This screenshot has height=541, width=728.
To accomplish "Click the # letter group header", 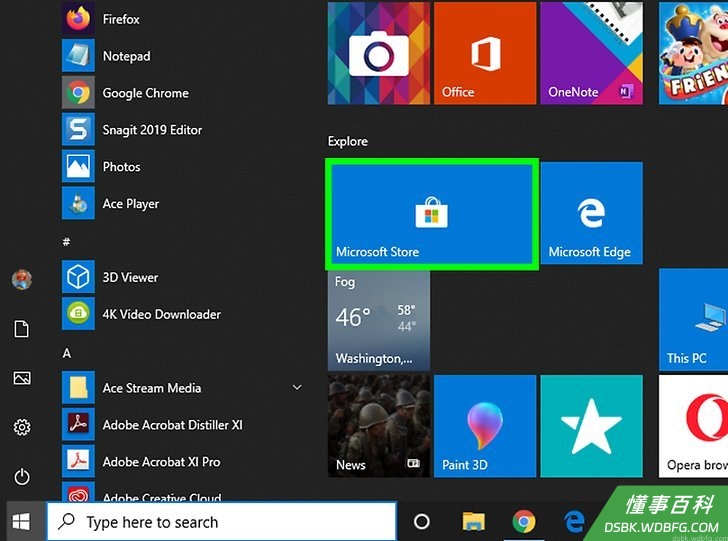I will tap(66, 241).
